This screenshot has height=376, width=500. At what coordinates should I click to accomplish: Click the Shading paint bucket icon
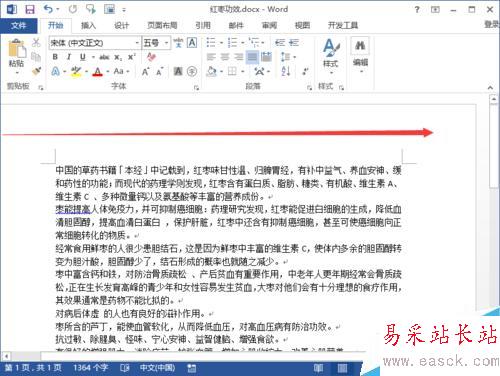pyautogui.click(x=211, y=71)
